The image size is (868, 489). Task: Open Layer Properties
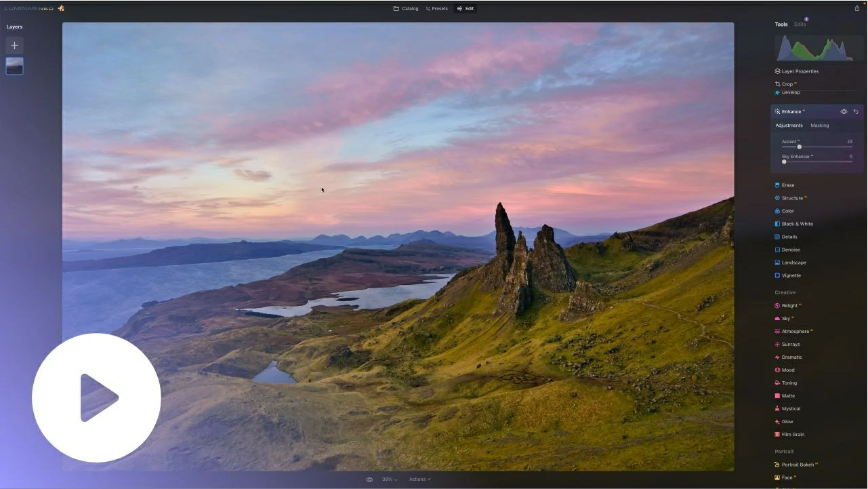[797, 71]
